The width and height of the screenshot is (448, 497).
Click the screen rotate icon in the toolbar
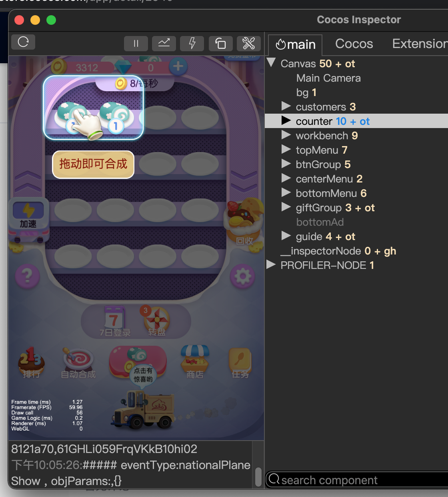click(220, 44)
